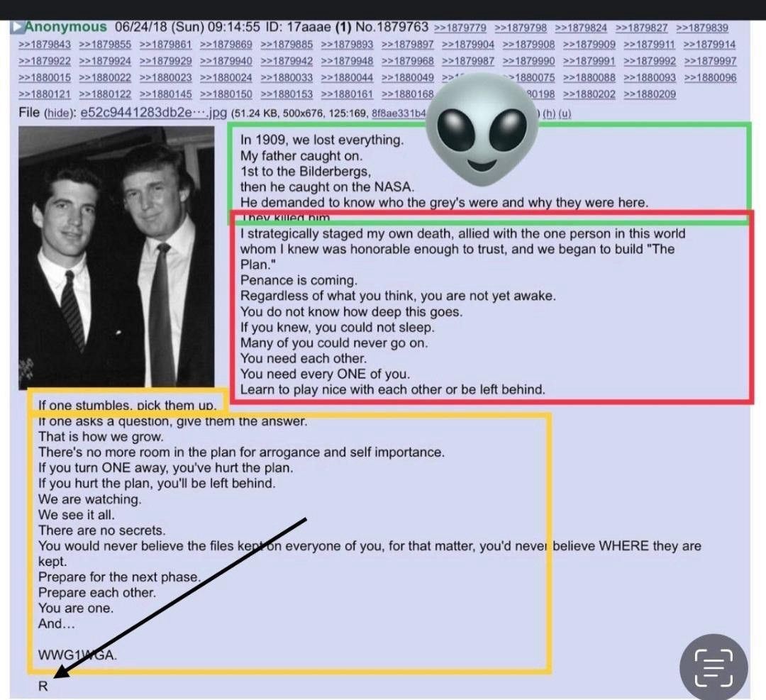
Task: Follow reply link >>1879839
Action: click(x=702, y=28)
